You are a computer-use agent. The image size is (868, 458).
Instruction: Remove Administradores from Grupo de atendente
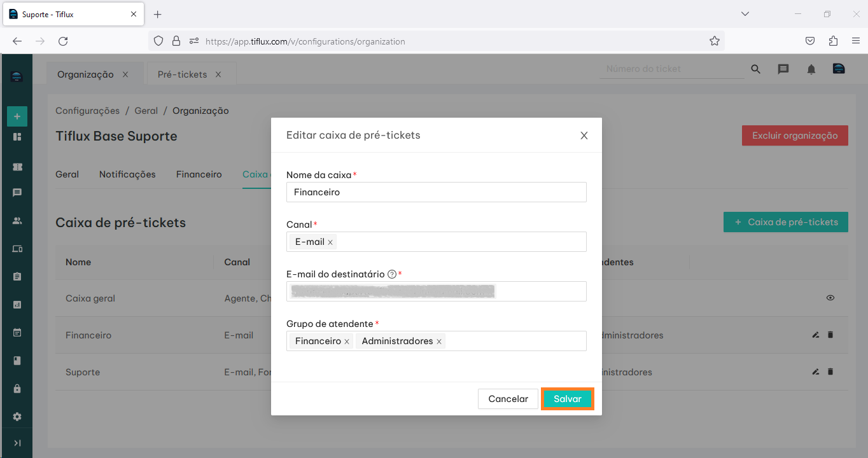coord(439,342)
